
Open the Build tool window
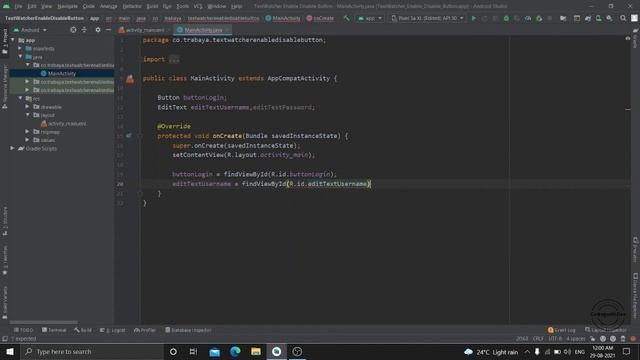pos(83,330)
